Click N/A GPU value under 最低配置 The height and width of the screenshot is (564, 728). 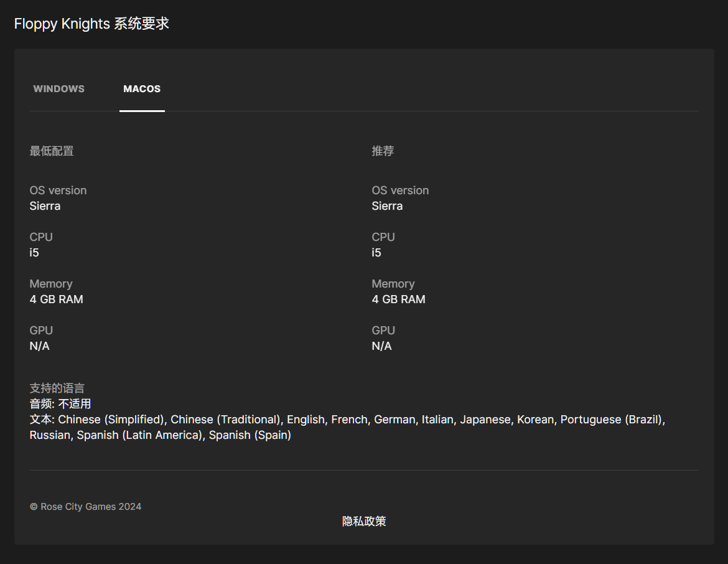point(39,346)
